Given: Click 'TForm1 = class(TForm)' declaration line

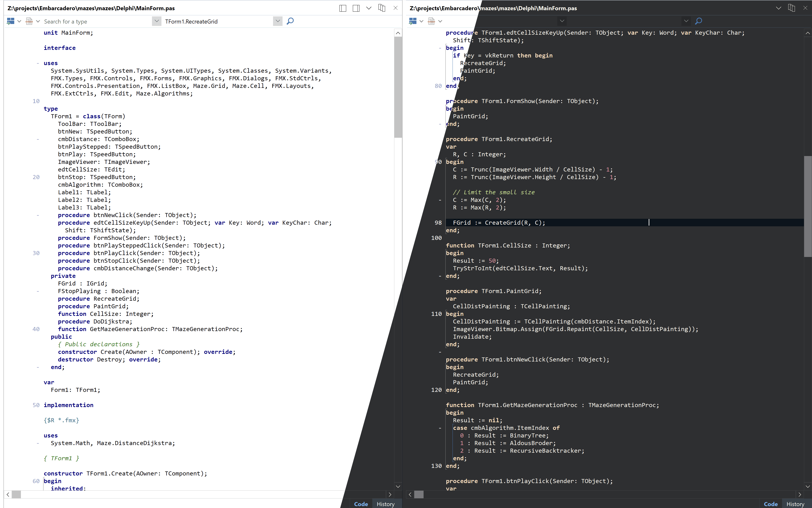Looking at the screenshot, I should 88,116.
